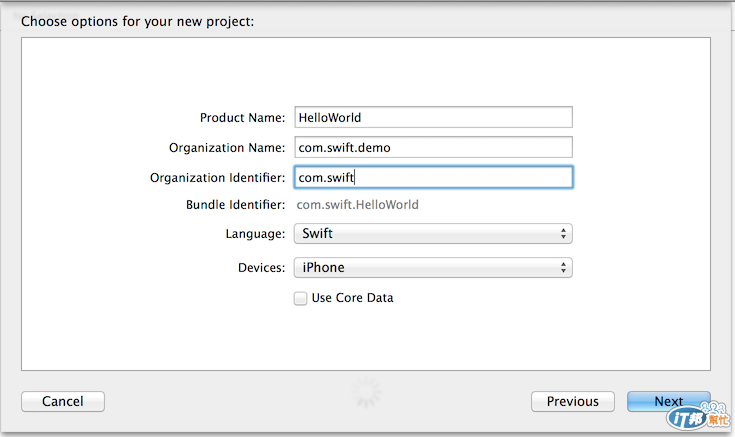735x437 pixels.
Task: Click the IT logo watermark icon
Action: (x=697, y=418)
